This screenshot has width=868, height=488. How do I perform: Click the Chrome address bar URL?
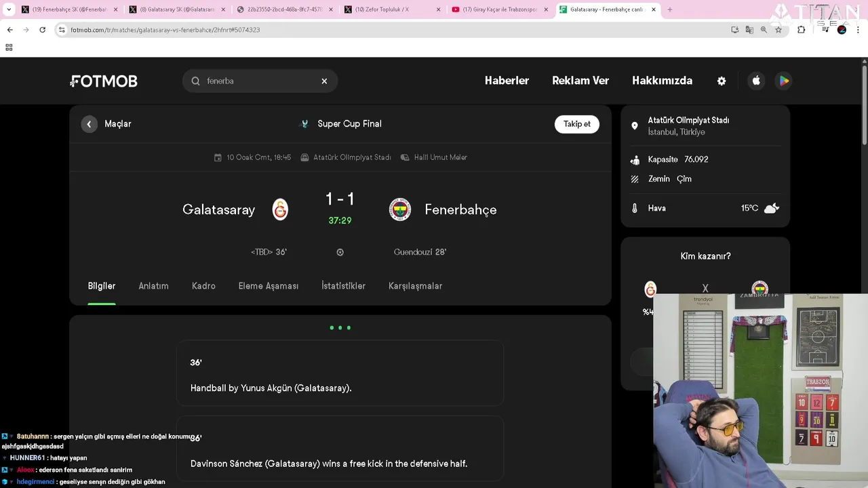[x=165, y=30]
